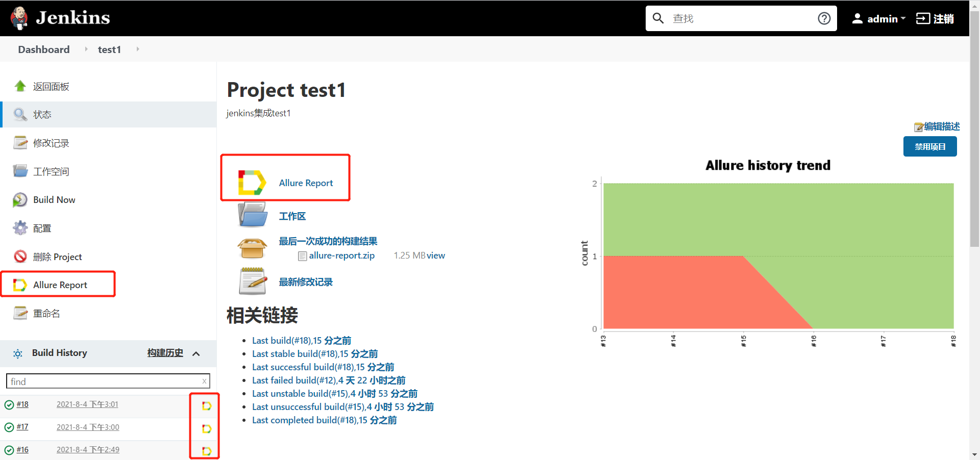The width and height of the screenshot is (980, 460).
Task: Click the red 删除 Project icon
Action: pyautogui.click(x=20, y=256)
